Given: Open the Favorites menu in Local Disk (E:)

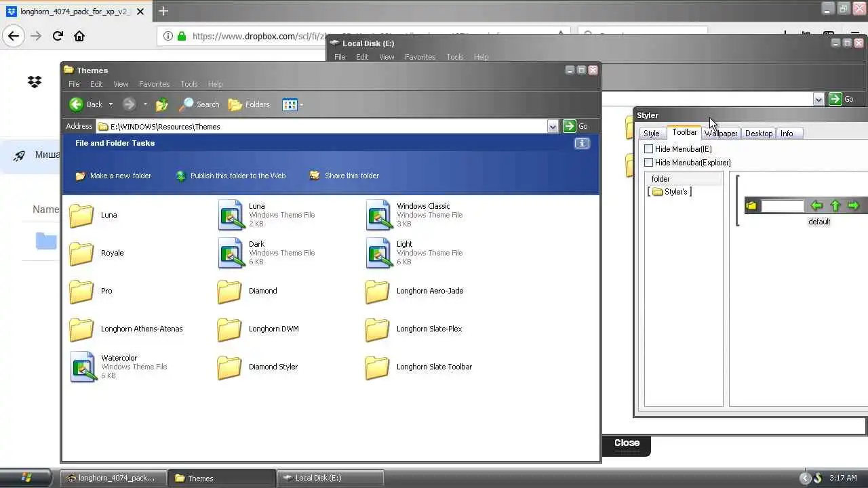Looking at the screenshot, I should tap(420, 57).
